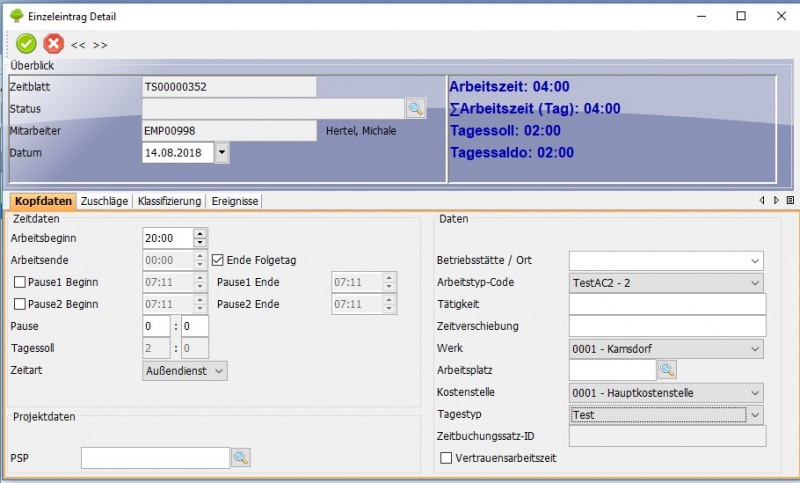800x483 pixels.
Task: Open the Ereignisse tab
Action: [x=235, y=201]
